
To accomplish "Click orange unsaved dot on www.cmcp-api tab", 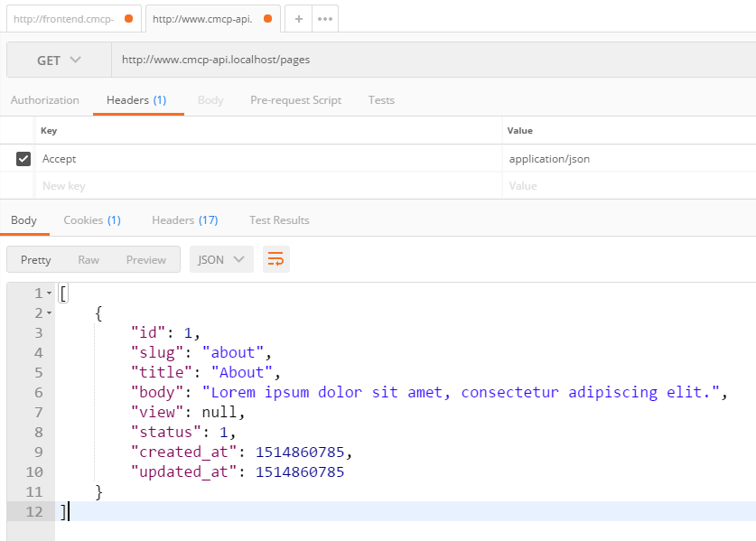I will pos(267,19).
